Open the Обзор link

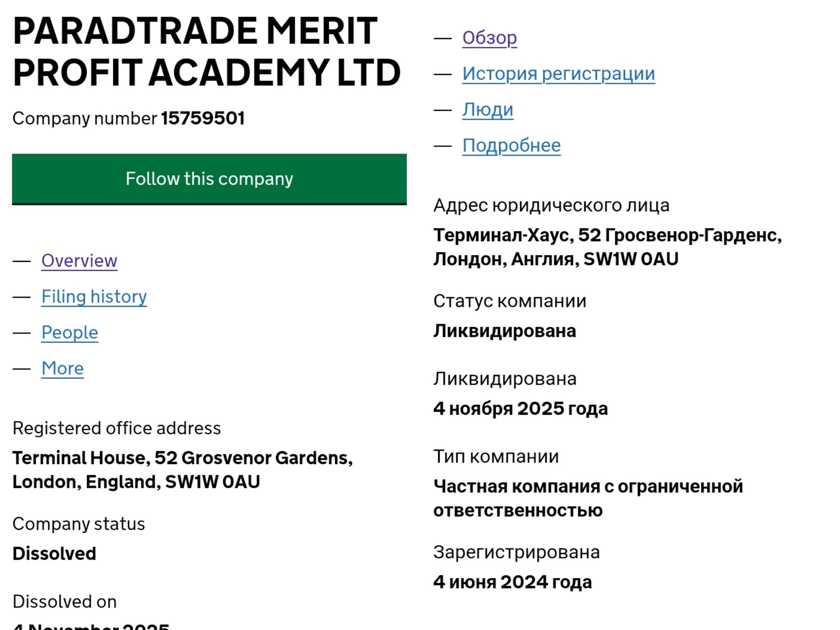click(x=489, y=38)
